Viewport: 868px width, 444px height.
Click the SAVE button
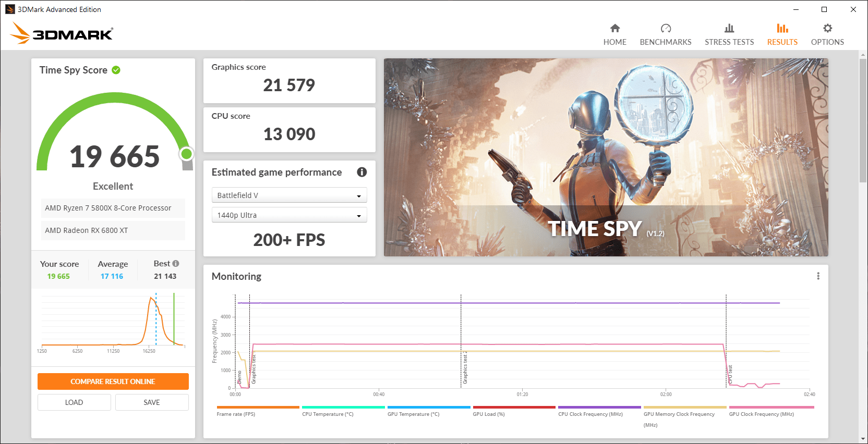pos(152,402)
